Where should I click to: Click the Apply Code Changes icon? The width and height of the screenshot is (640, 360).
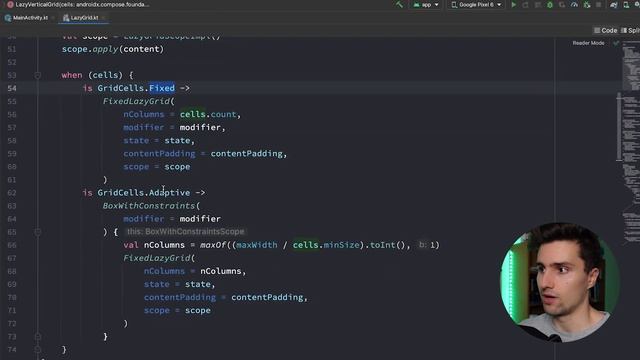(538, 5)
